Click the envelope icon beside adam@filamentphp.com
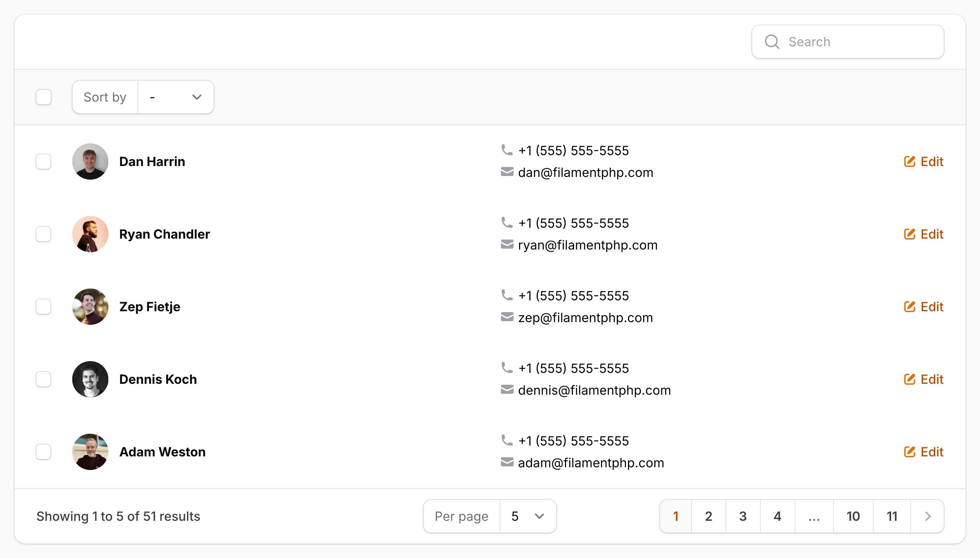This screenshot has width=980, height=558. pos(507,462)
